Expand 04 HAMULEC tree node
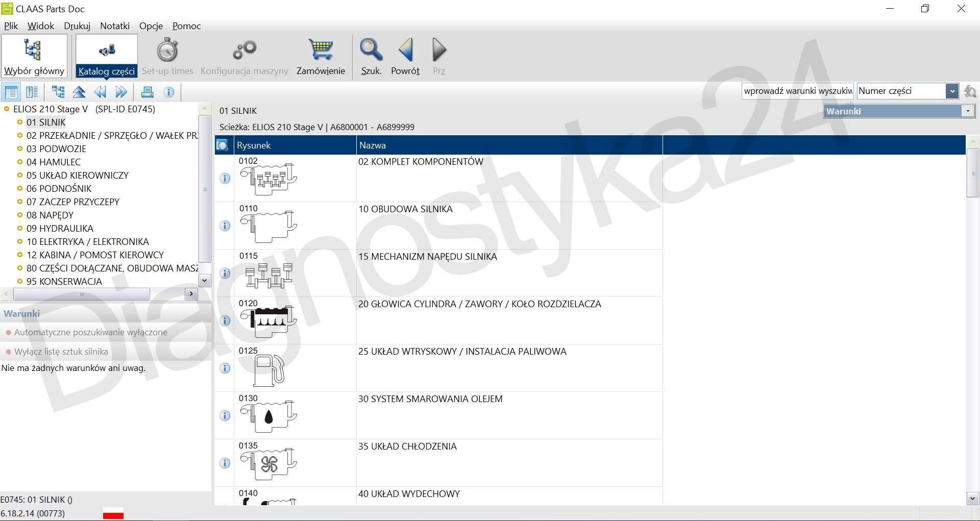The image size is (980, 521). [20, 162]
